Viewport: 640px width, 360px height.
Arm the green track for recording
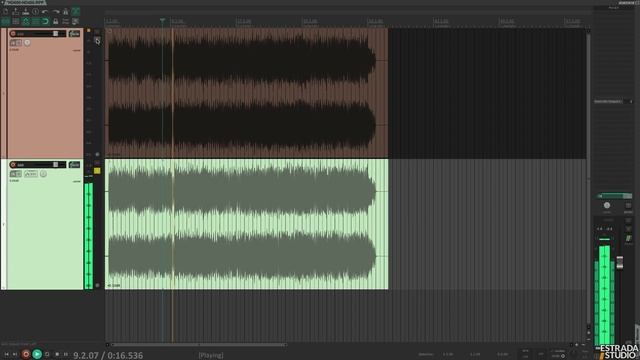click(x=13, y=164)
